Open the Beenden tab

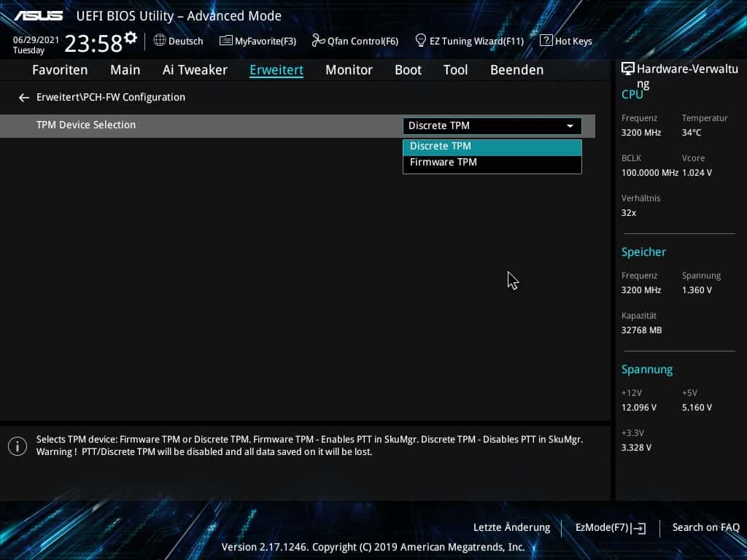[x=517, y=70]
